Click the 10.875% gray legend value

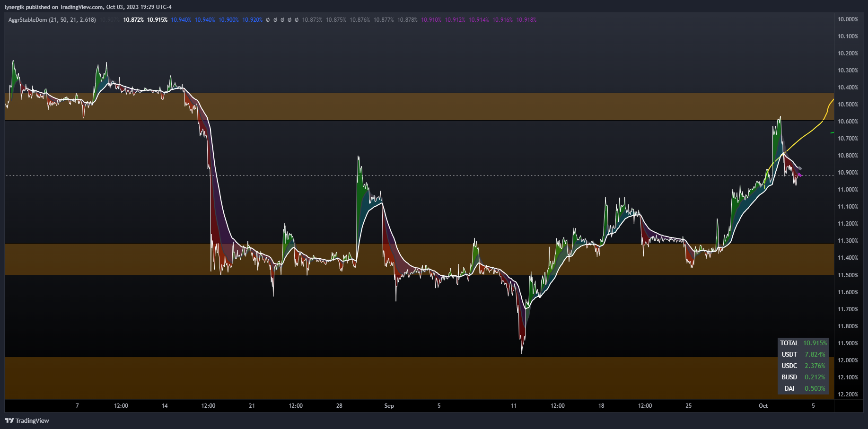click(x=336, y=20)
